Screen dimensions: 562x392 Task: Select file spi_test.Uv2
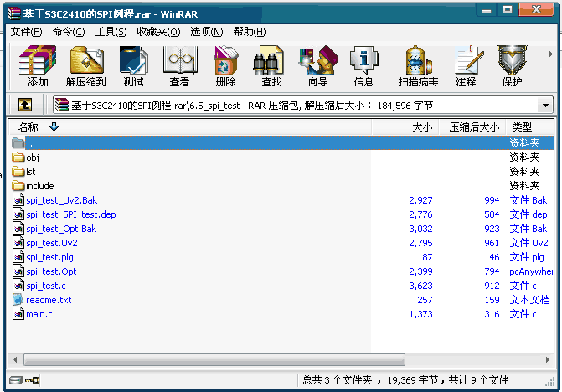tap(52, 243)
